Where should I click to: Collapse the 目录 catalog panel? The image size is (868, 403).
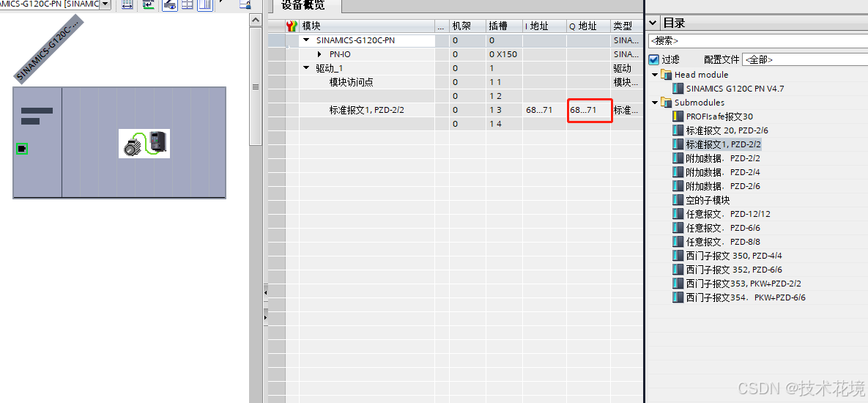tap(653, 23)
